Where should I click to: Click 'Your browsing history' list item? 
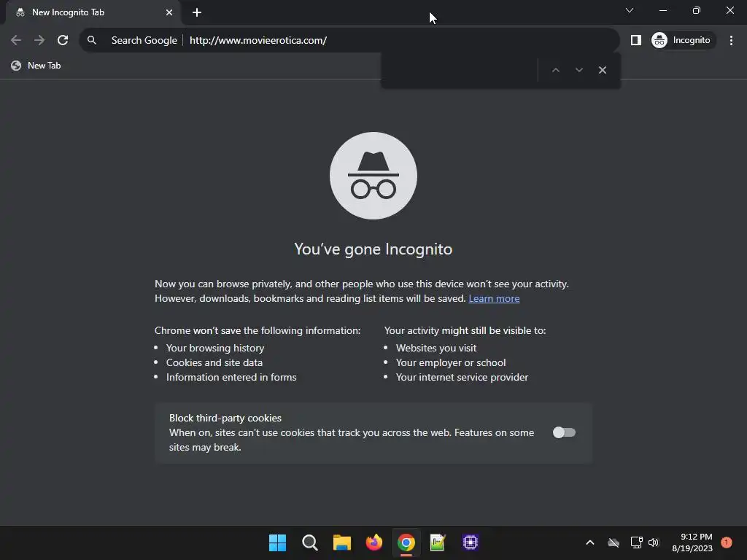(215, 348)
